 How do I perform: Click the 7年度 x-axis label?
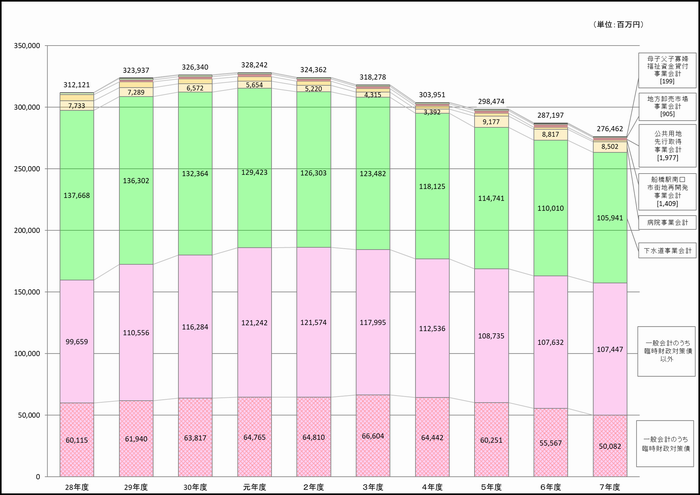[x=609, y=487]
